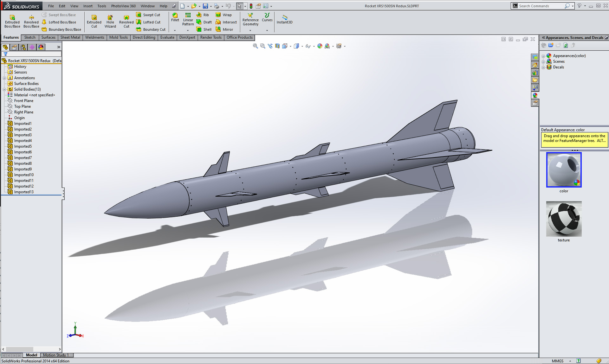Open the Motion Study 1 tab
The image size is (609, 364).
pyautogui.click(x=56, y=355)
